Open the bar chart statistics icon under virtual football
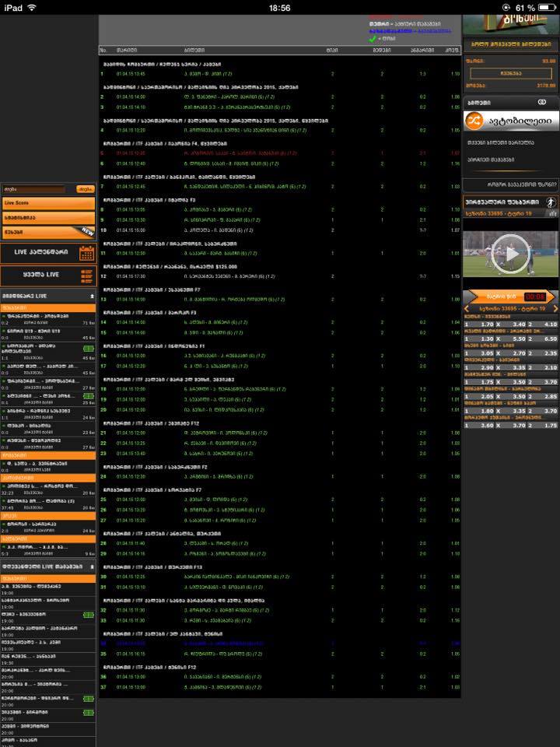 tap(551, 214)
